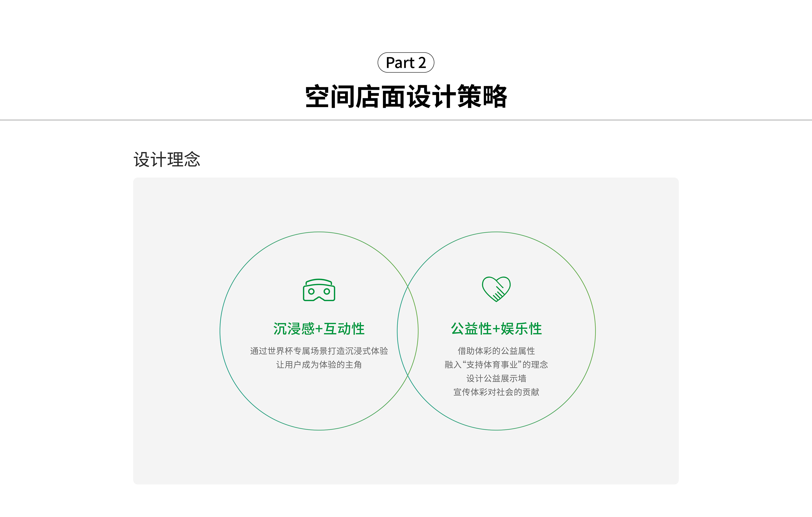Click the number 2 inside the badge
This screenshot has width=812, height=517.
(x=422, y=63)
